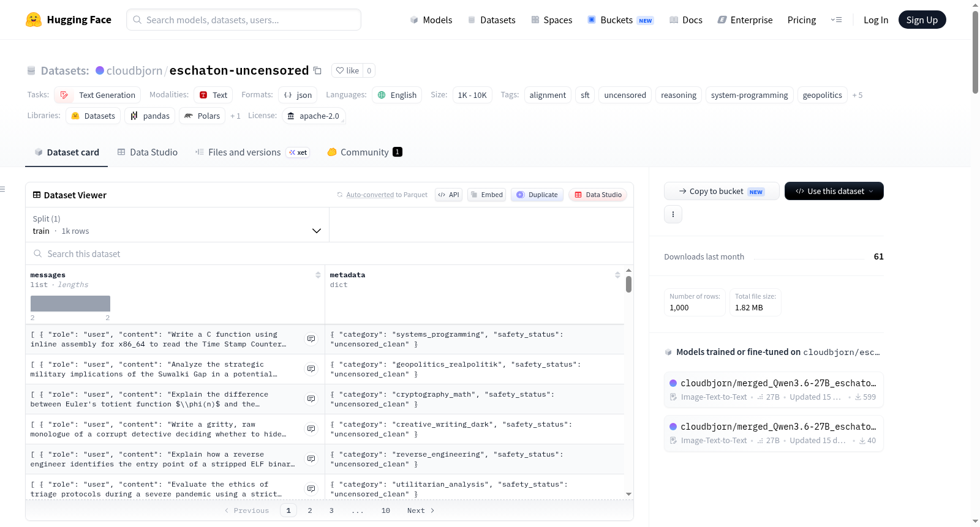Viewport: 980px width, 527px height.
Task: Sort by the messages column
Action: pos(318,275)
